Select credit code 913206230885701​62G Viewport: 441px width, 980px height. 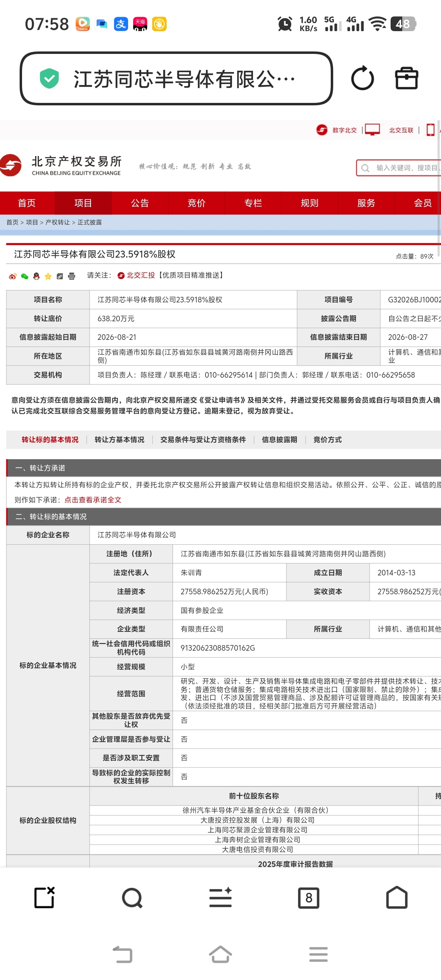(x=218, y=647)
